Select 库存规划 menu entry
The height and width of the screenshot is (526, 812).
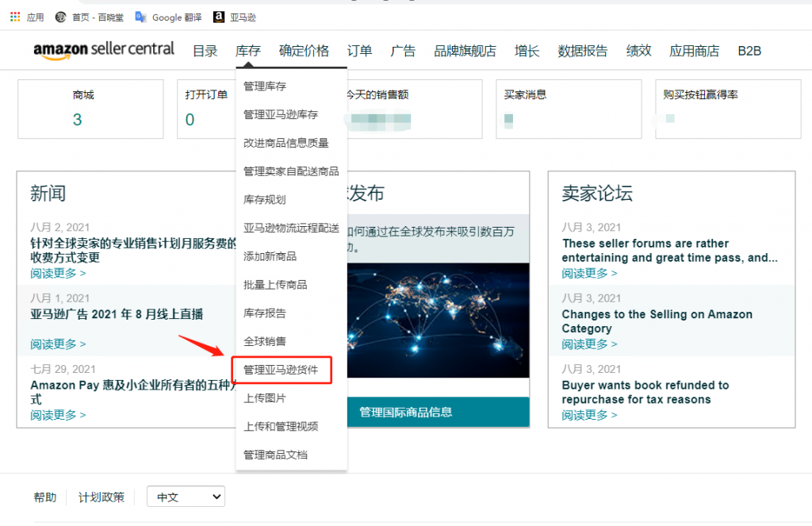click(x=265, y=199)
